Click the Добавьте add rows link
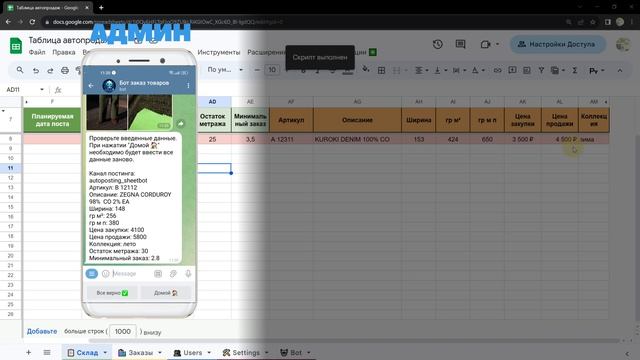This screenshot has height=360, width=640. point(42,331)
